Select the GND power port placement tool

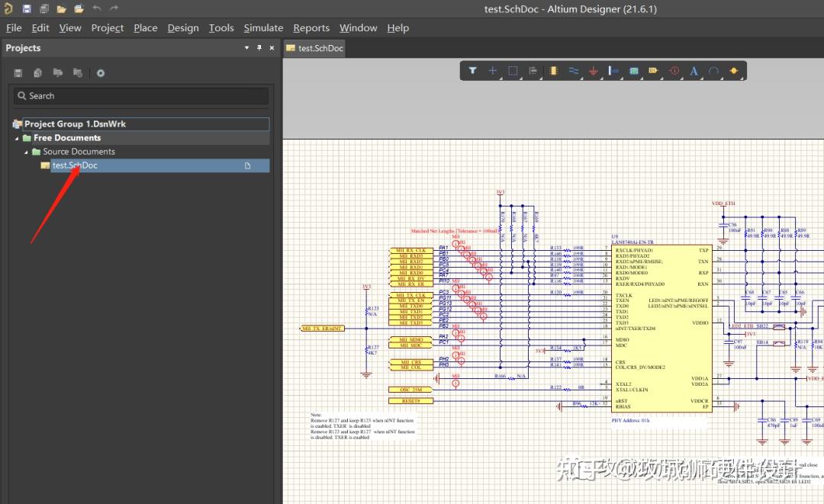tap(594, 70)
